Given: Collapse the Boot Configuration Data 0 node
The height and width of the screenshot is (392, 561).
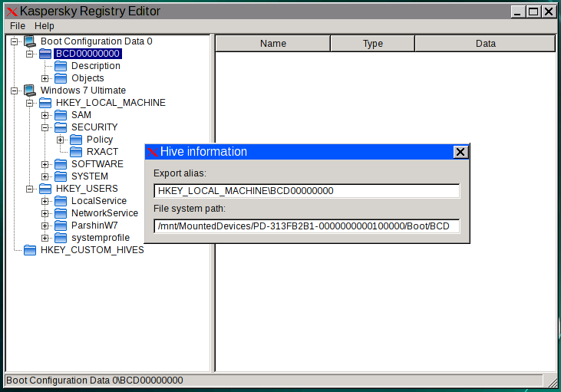Looking at the screenshot, I should (x=15, y=41).
